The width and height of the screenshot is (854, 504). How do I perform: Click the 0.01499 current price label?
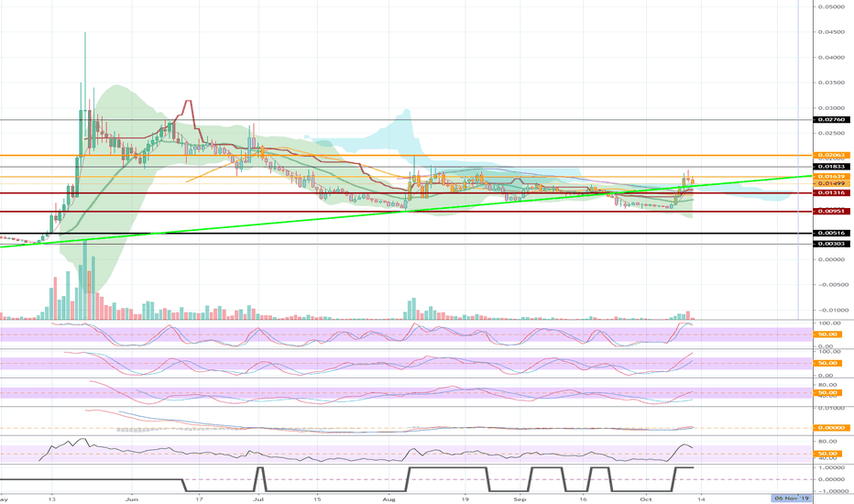(831, 183)
